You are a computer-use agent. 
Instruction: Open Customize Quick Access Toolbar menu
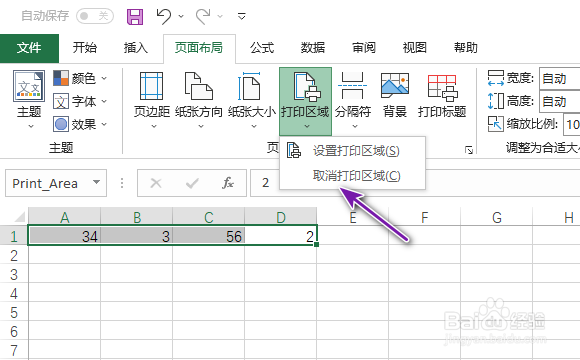[242, 16]
